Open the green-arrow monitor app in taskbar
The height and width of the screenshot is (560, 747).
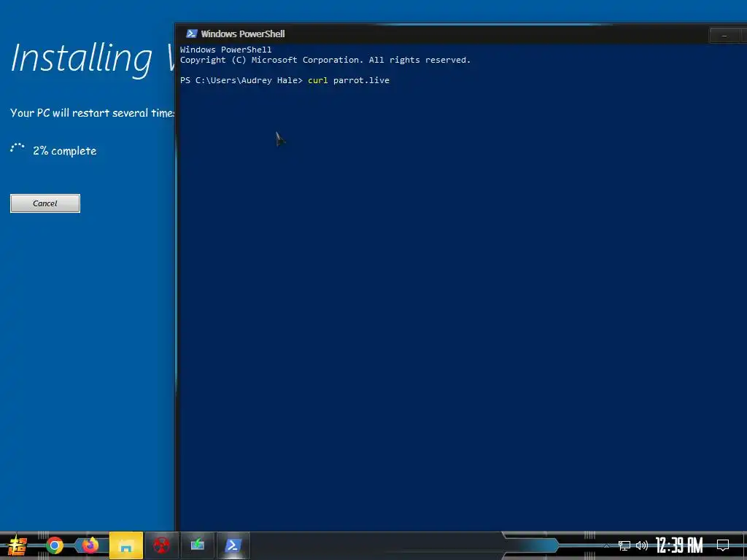pyautogui.click(x=197, y=545)
